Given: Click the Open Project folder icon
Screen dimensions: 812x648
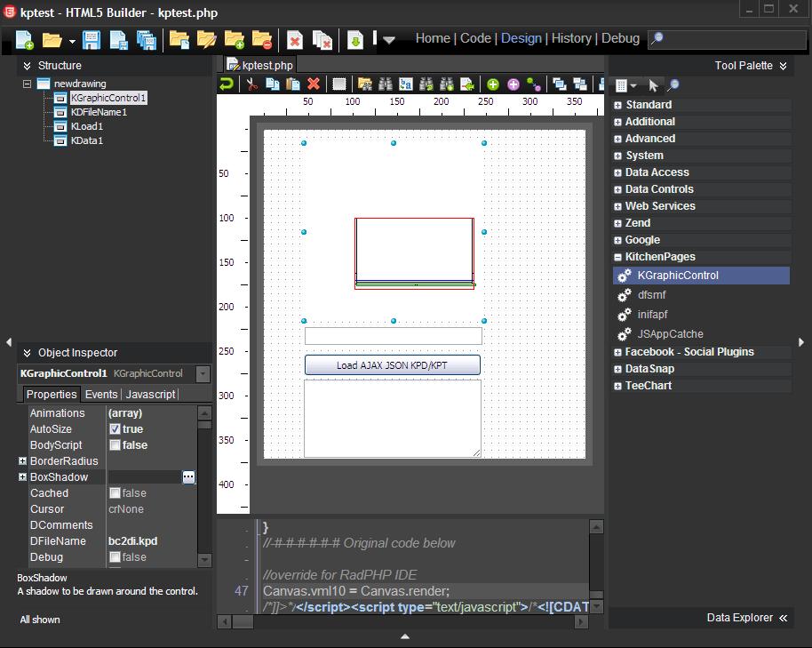Looking at the screenshot, I should [179, 40].
